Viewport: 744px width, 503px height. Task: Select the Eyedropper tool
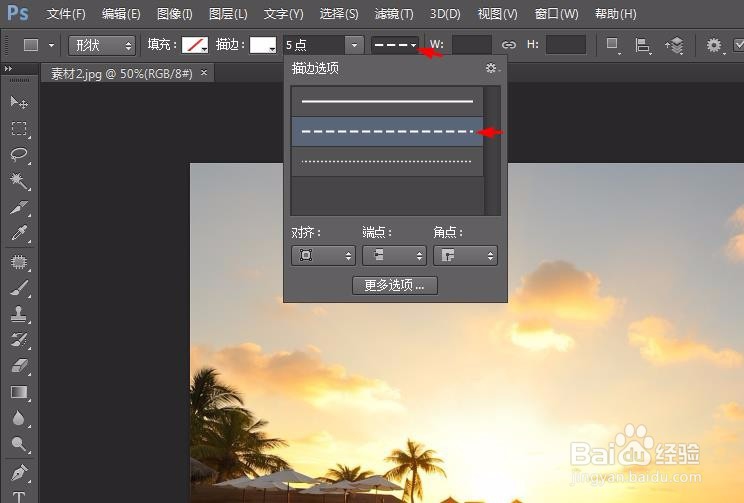[x=19, y=233]
